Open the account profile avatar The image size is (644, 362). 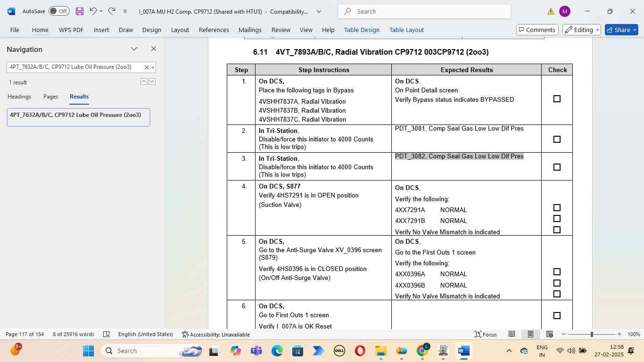pos(564,11)
